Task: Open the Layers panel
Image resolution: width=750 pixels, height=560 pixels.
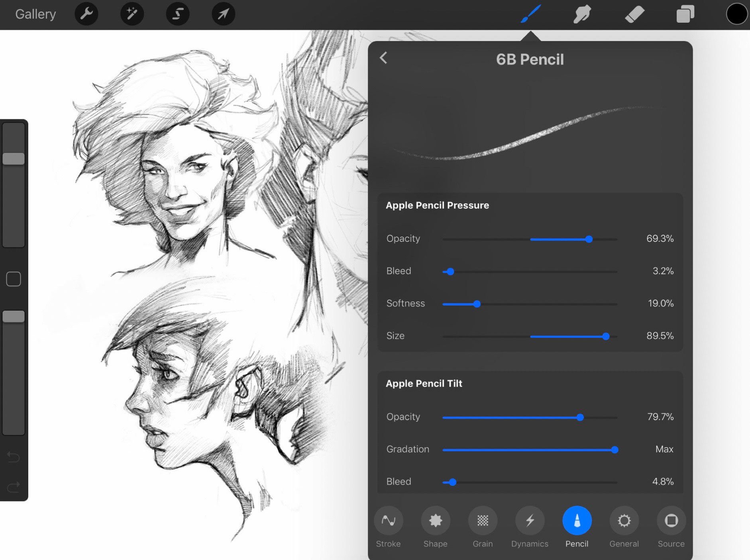Action: click(x=685, y=14)
